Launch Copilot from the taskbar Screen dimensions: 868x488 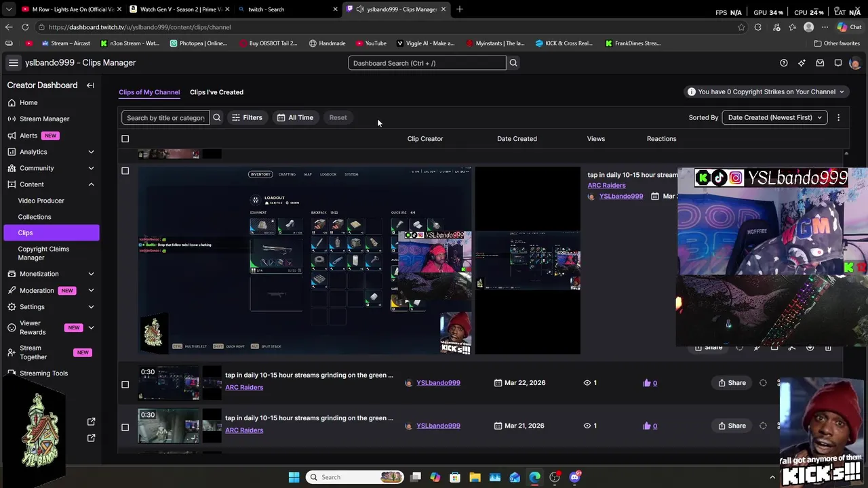pos(435,477)
